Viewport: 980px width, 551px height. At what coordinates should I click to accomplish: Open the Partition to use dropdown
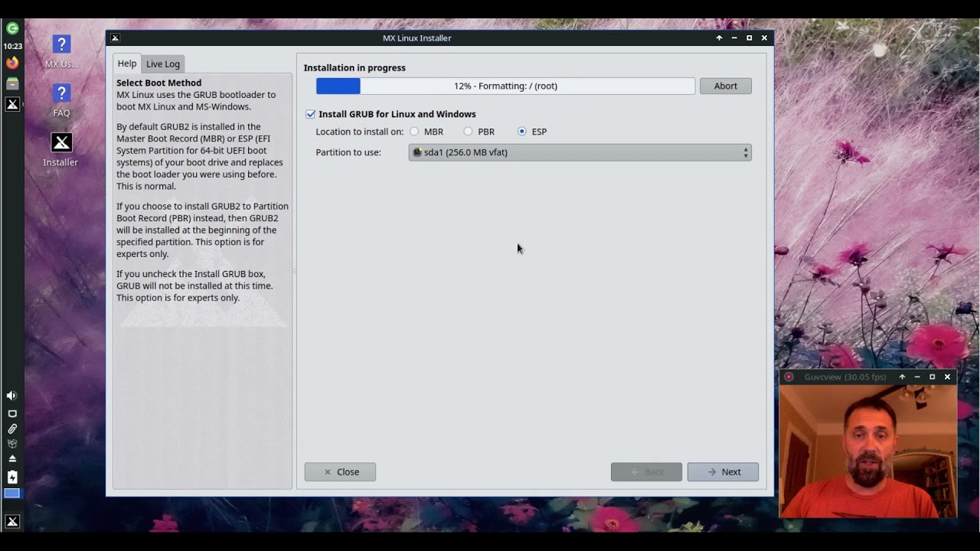tap(580, 152)
